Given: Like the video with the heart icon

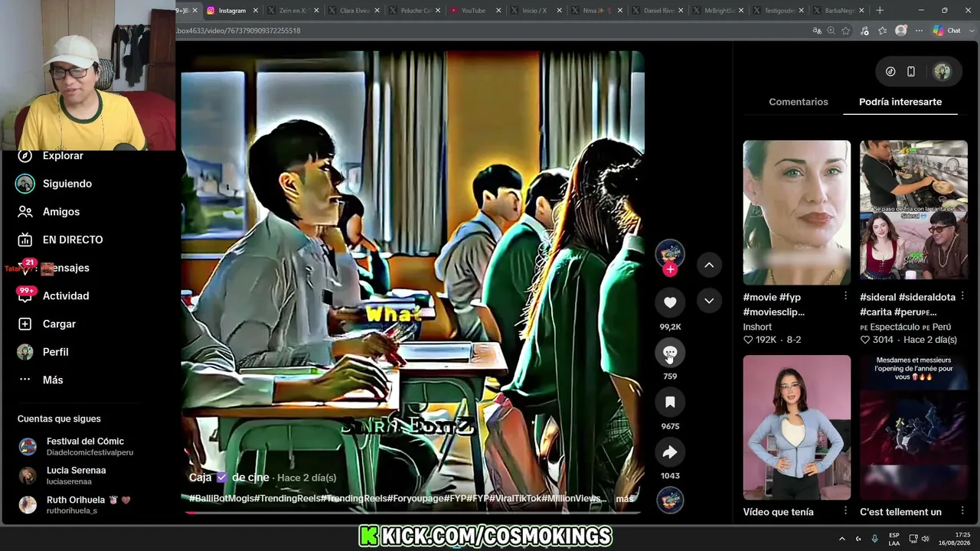Looking at the screenshot, I should coord(670,302).
